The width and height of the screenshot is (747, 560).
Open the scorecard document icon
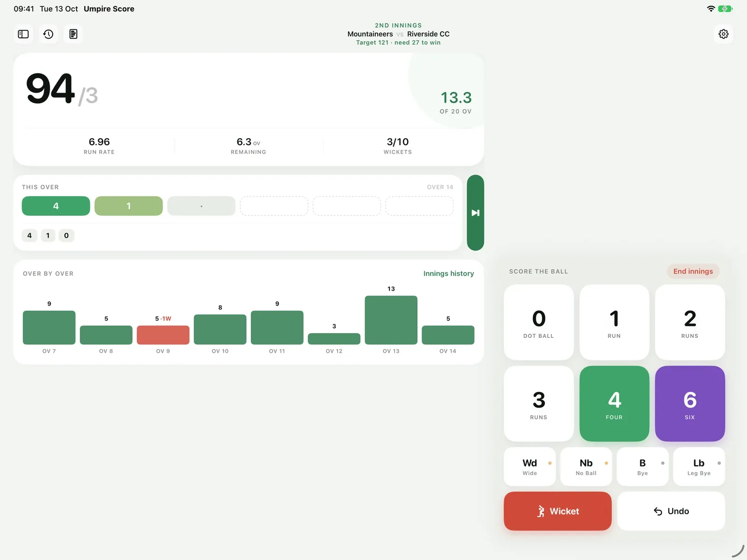click(x=73, y=34)
